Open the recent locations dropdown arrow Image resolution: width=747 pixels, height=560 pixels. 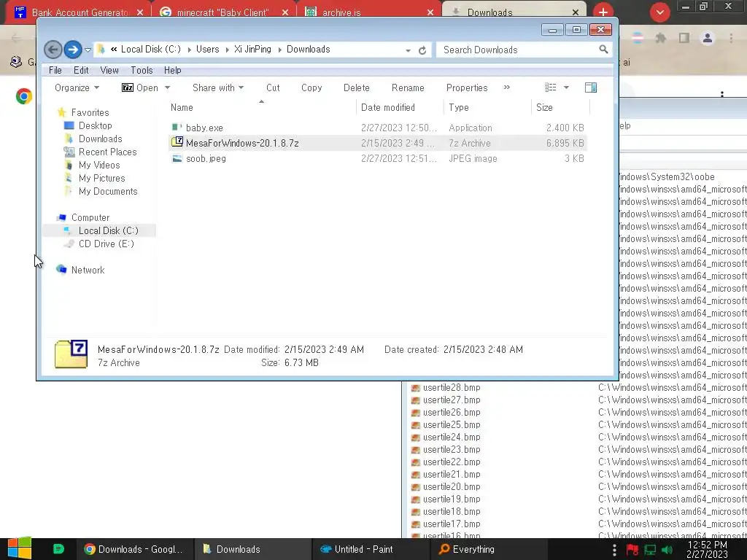88,50
